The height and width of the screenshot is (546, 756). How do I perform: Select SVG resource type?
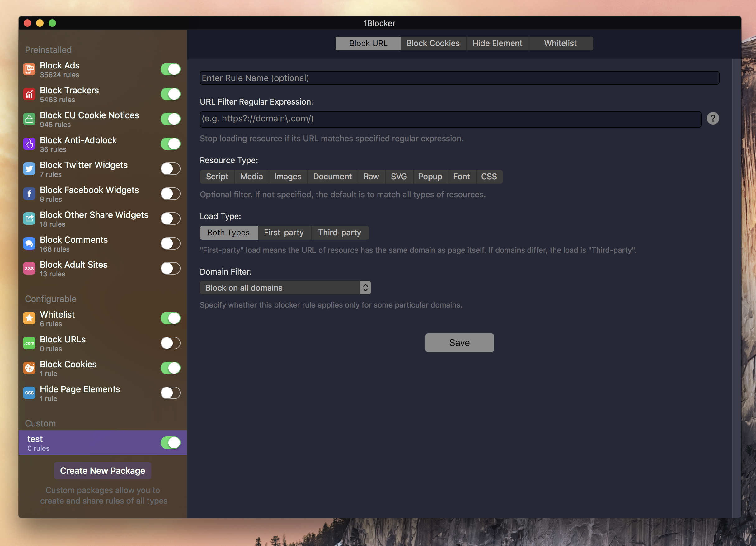399,177
